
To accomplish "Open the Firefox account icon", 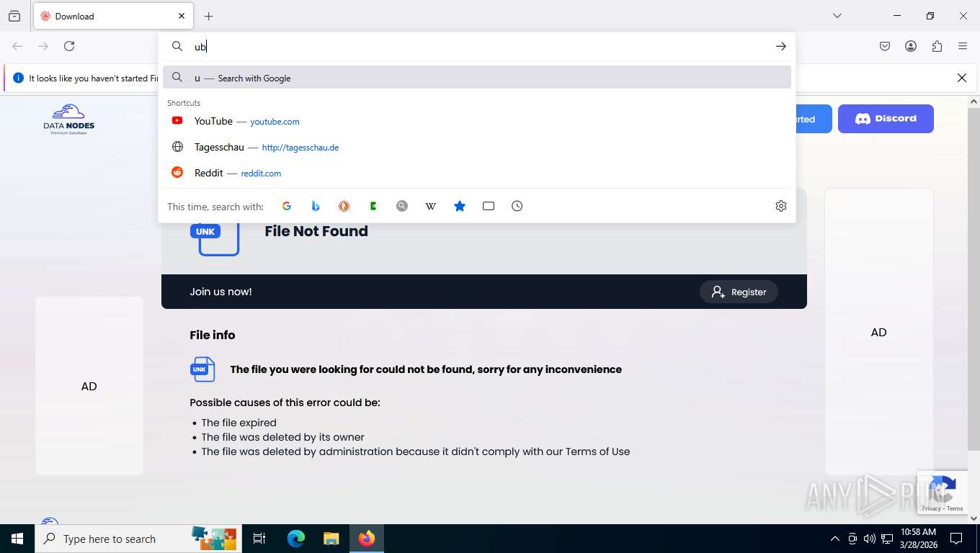I will coord(911,46).
